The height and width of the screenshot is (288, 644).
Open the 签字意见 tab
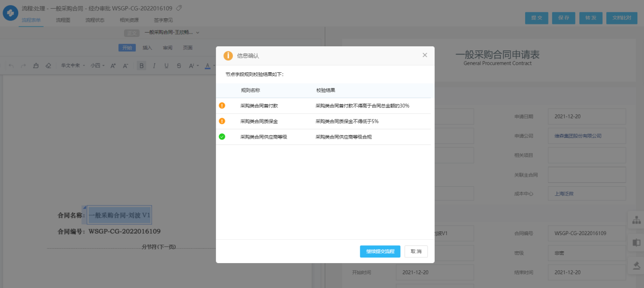point(163,20)
